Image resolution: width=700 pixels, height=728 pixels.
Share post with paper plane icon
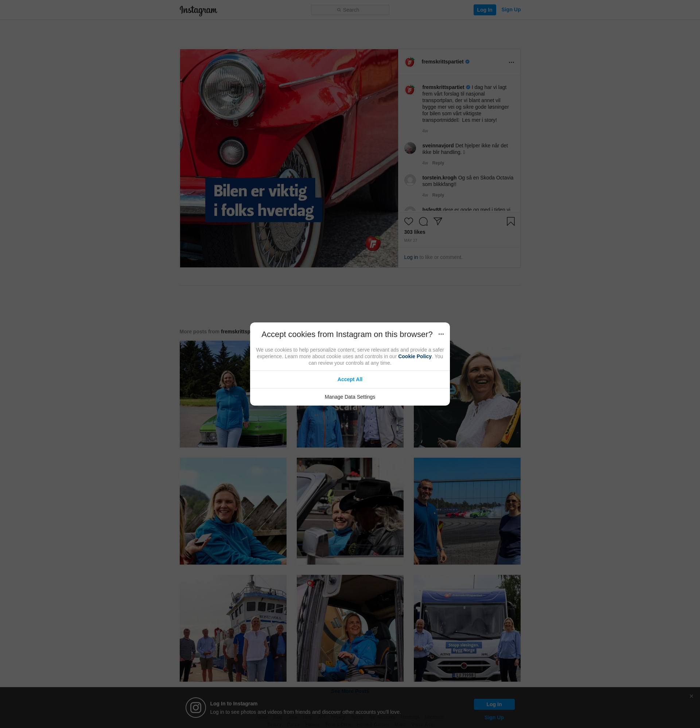click(437, 221)
